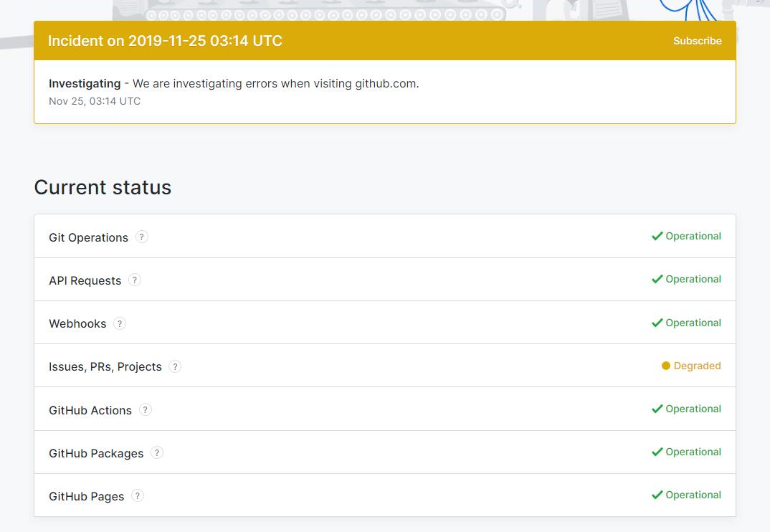Click the GitHub Actions component label

tap(90, 410)
